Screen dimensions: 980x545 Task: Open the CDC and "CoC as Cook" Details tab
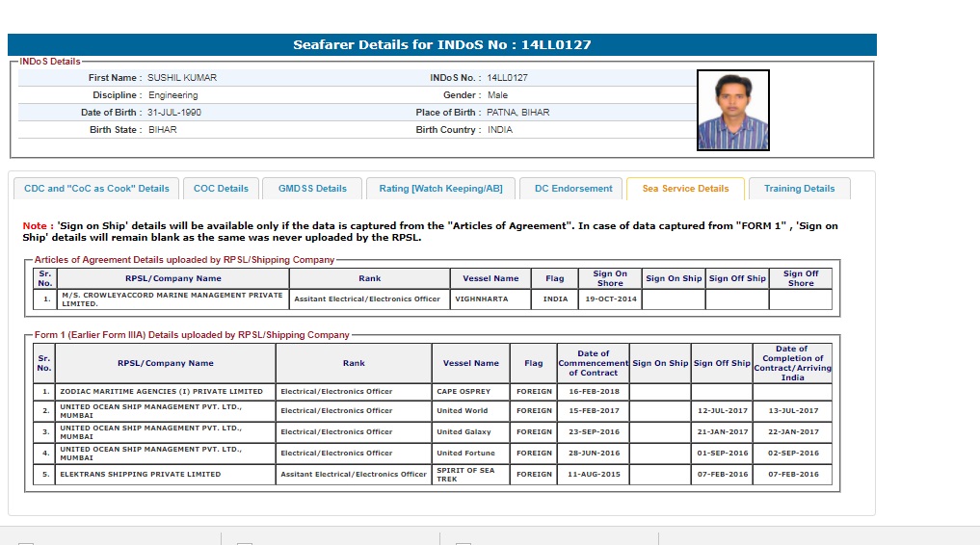96,189
